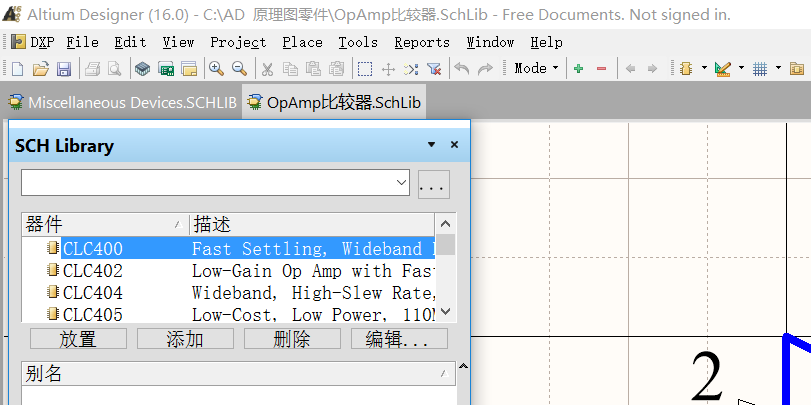The height and width of the screenshot is (405, 811).
Task: Open the Window menu
Action: 490,42
